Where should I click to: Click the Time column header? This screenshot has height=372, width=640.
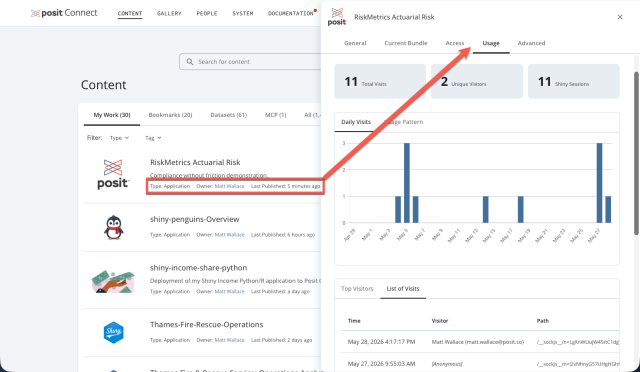pos(354,321)
